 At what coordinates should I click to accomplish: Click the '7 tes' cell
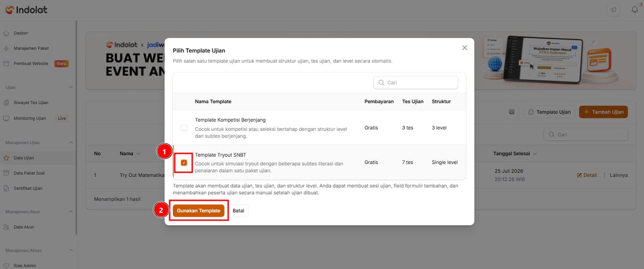(408, 162)
